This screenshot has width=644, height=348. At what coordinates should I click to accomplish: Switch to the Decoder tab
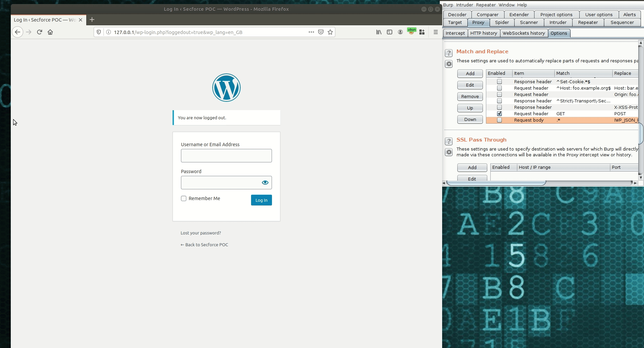coord(457,14)
